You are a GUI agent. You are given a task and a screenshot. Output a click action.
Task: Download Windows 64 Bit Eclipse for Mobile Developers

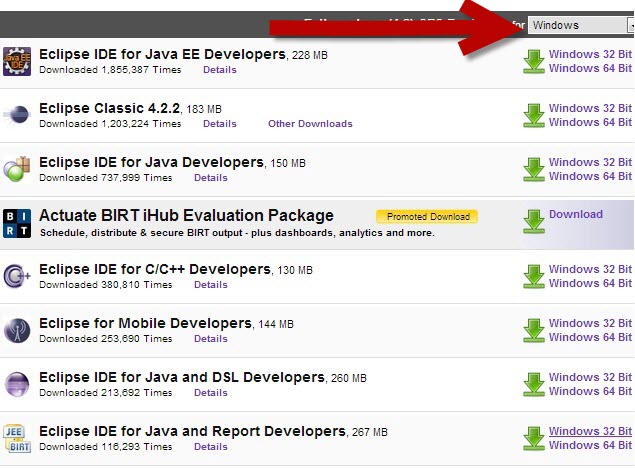[590, 337]
